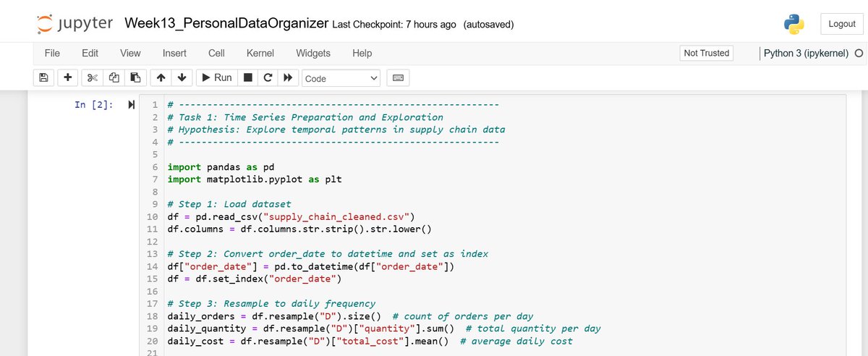Viewport: 868px width, 356px height.
Task: Open the Kernel menu
Action: (x=260, y=54)
